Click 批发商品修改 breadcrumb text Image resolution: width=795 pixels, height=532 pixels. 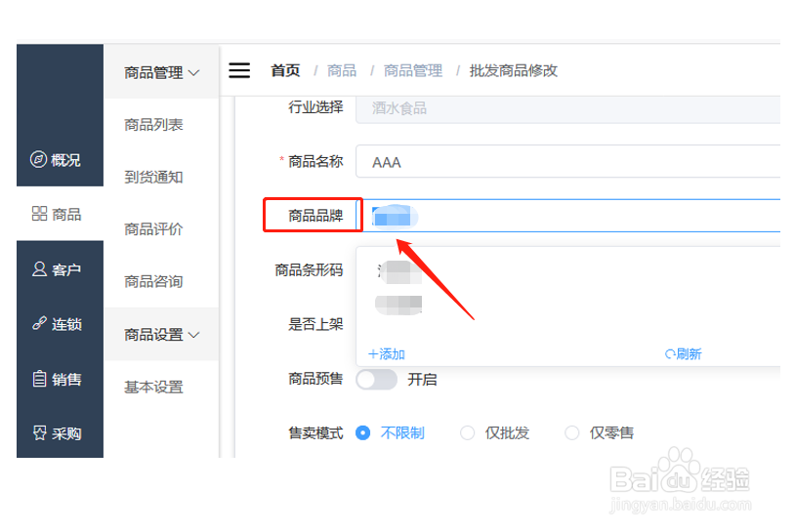click(513, 70)
